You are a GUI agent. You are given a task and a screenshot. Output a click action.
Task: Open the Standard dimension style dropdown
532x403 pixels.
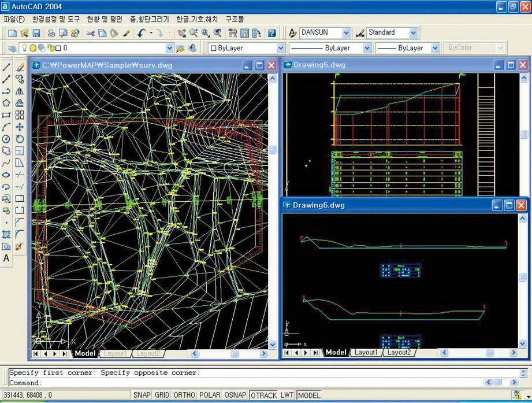coord(413,33)
